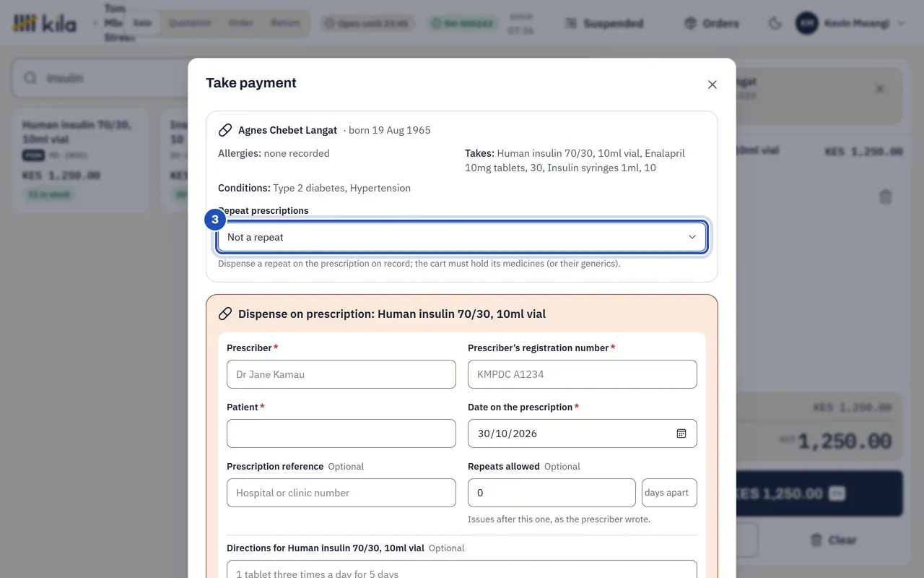The width and height of the screenshot is (924, 578).
Task: Focus the Prescription reference field
Action: pyautogui.click(x=341, y=493)
